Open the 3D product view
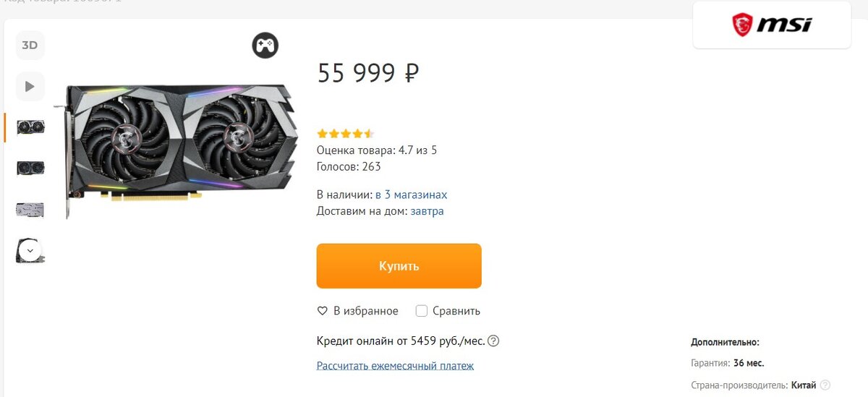Screen dimensions: 868x397 pyautogui.click(x=30, y=46)
